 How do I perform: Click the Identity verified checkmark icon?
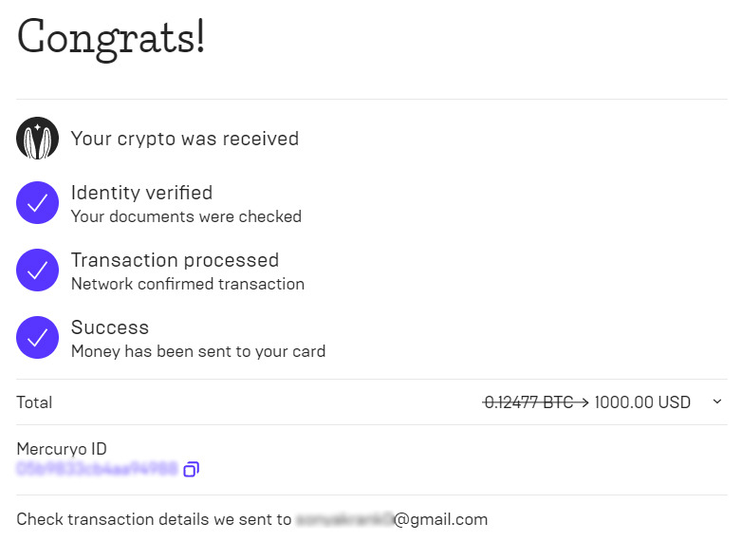coord(38,203)
